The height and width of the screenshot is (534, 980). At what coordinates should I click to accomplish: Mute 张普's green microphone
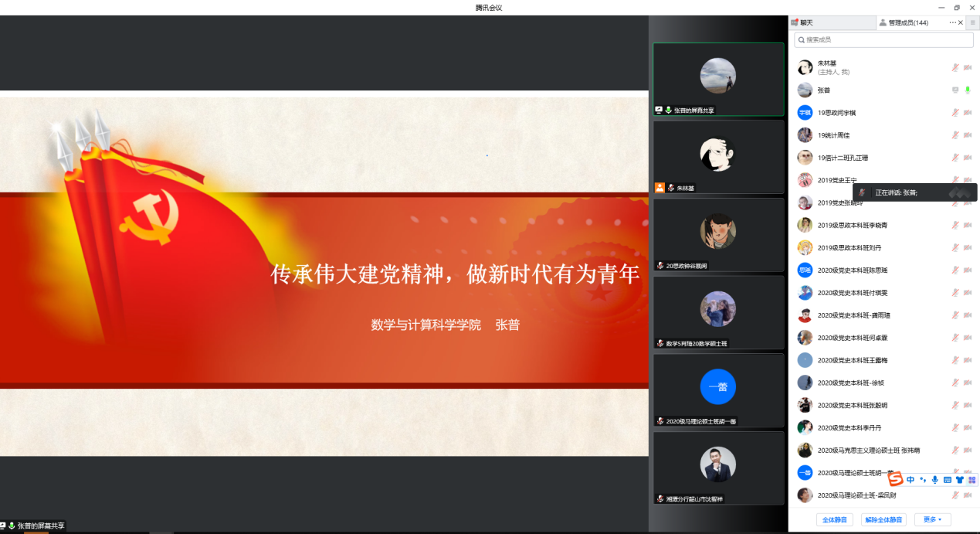(968, 90)
